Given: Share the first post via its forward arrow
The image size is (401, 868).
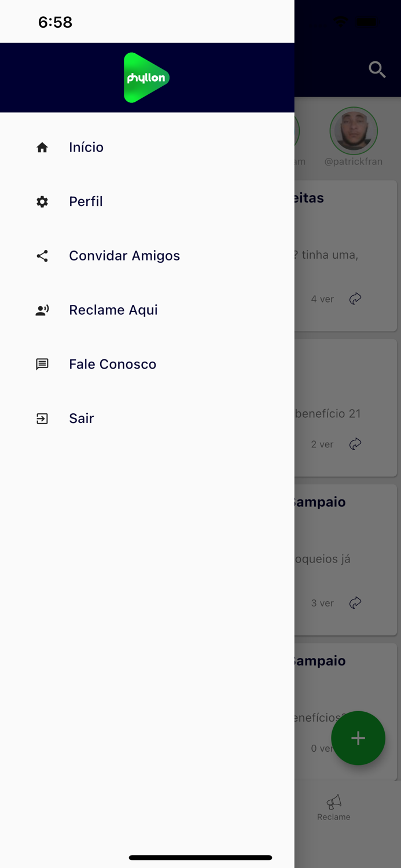Looking at the screenshot, I should click(355, 299).
